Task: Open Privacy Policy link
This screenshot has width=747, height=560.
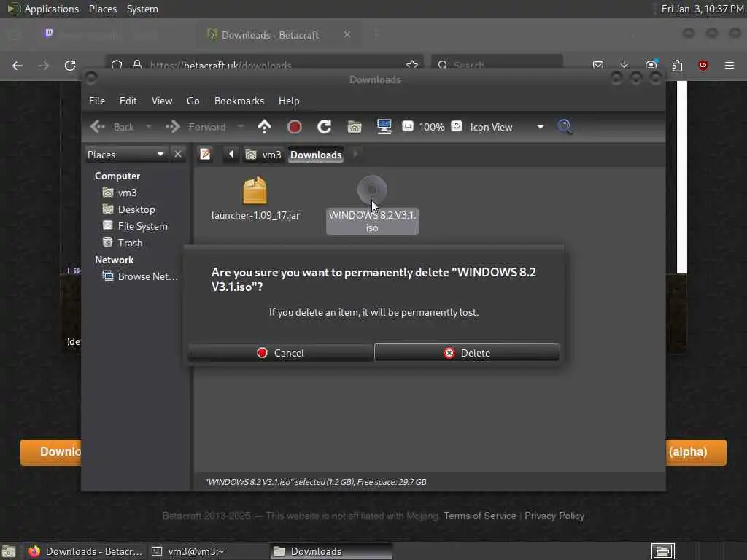Action: (x=554, y=516)
